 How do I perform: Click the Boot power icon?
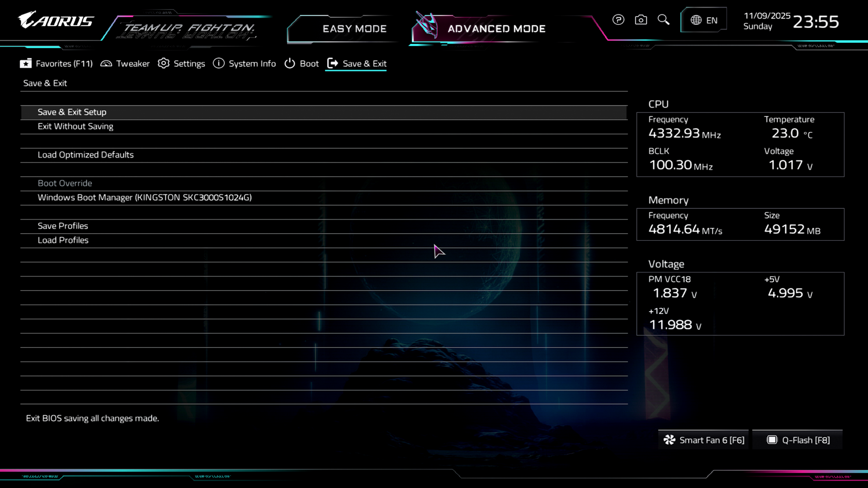coord(290,64)
